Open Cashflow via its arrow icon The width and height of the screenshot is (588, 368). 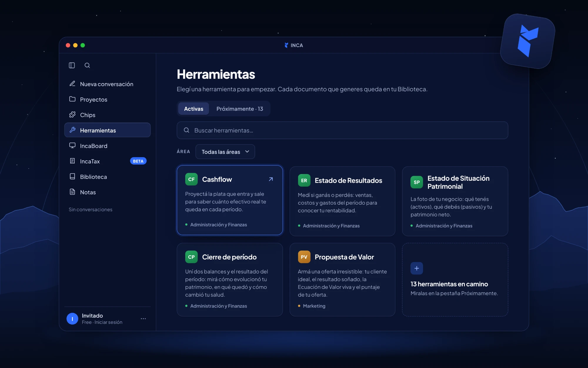(x=271, y=179)
